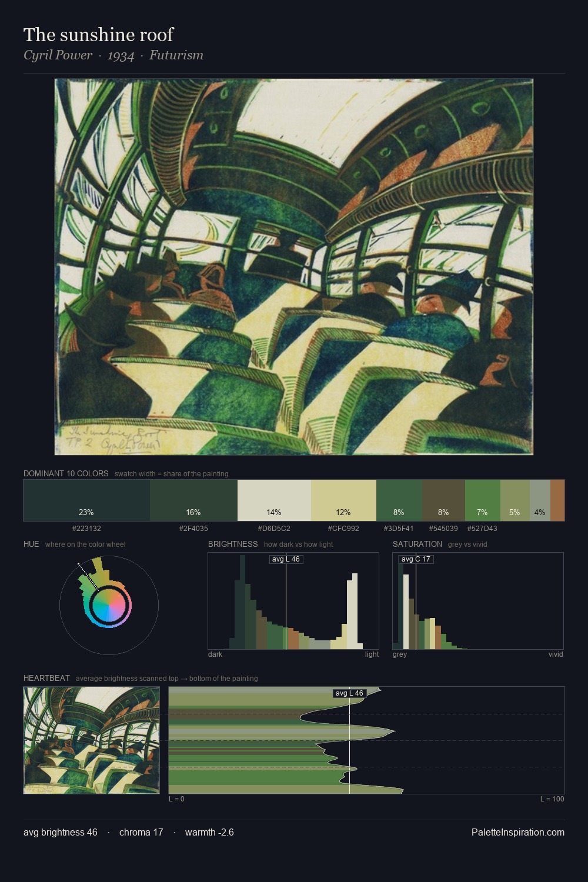
Task: Click the 'avg L 46' label in heartbeat chart
Action: (349, 693)
